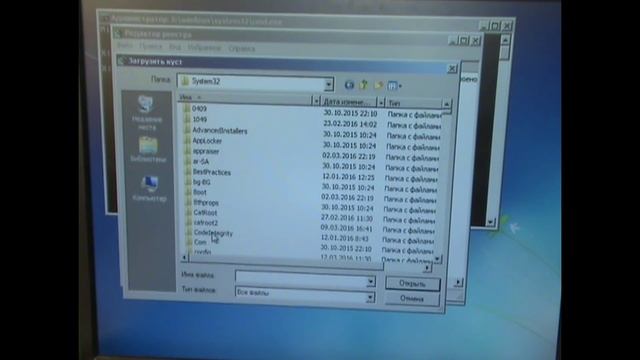Screen dimensions: 640x360
Task: Open the Имя column filter arrow
Action: (316, 101)
